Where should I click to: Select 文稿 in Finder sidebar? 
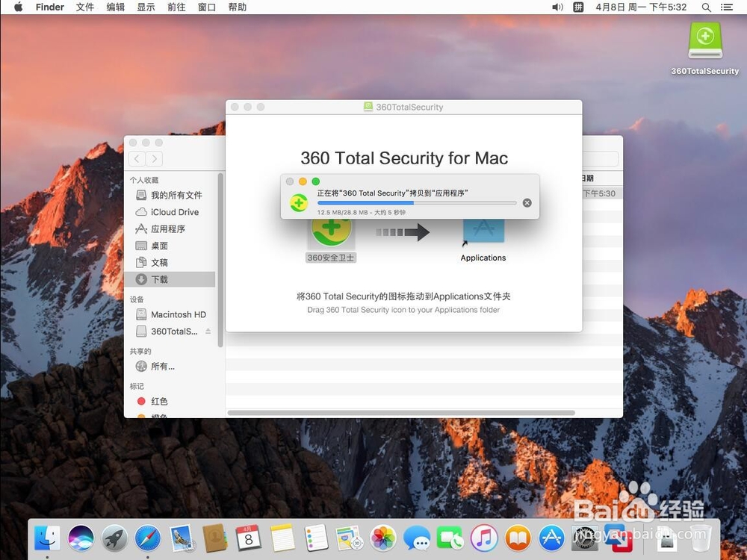click(x=169, y=262)
